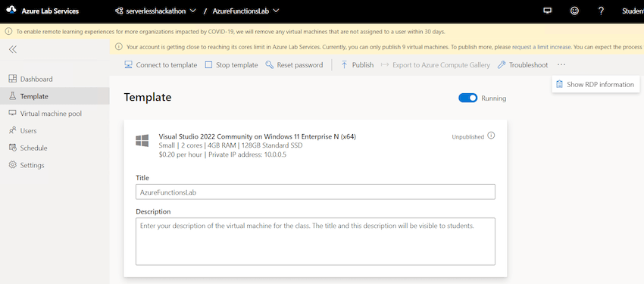This screenshot has height=284, width=644.
Task: Publish the template
Action: click(357, 65)
